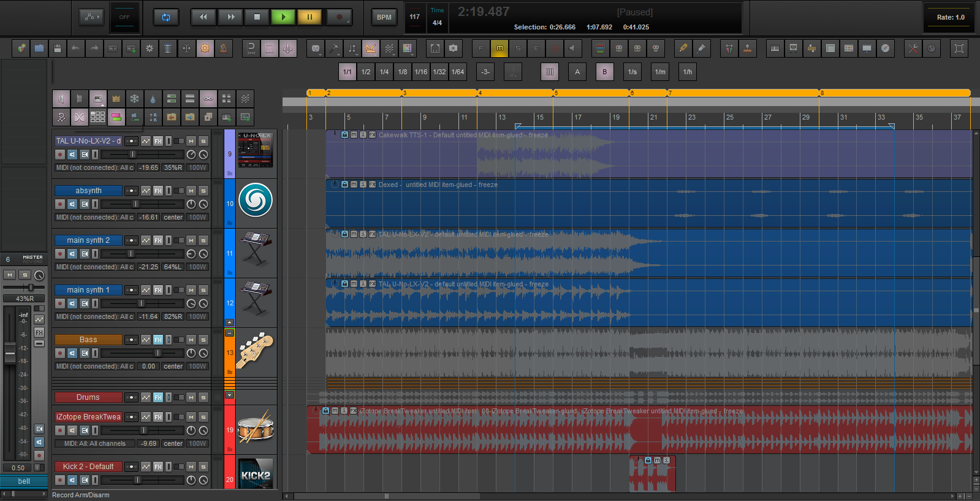Open the Kick 2 plugin track icon

click(x=255, y=473)
